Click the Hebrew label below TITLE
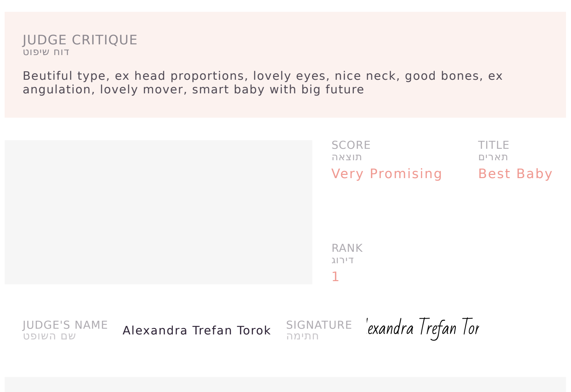The image size is (571, 392). (493, 157)
